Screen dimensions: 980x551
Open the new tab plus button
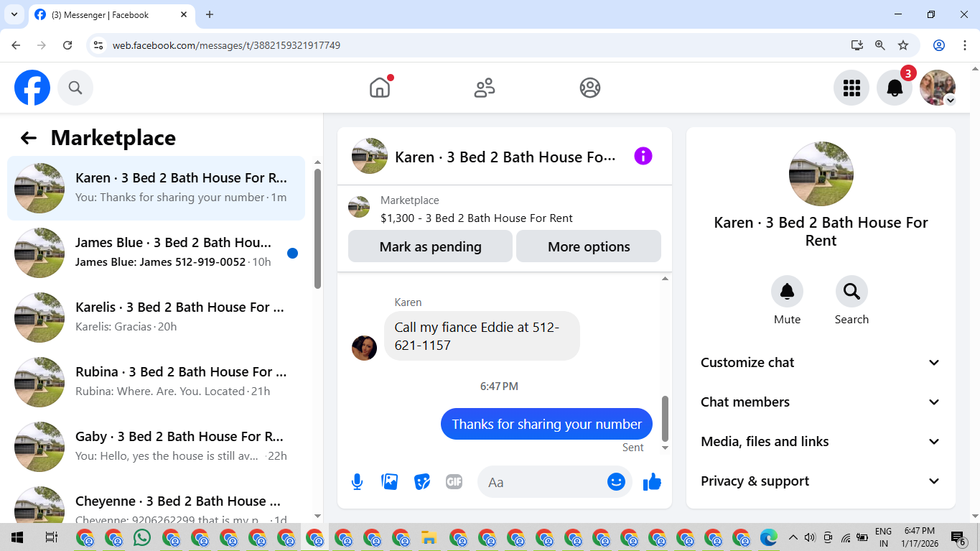click(210, 14)
